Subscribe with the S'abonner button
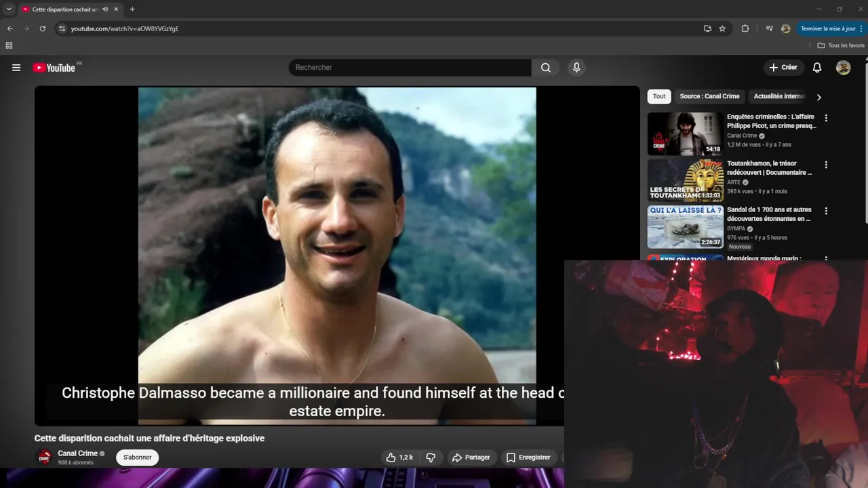Viewport: 868px width, 488px height. (138, 457)
